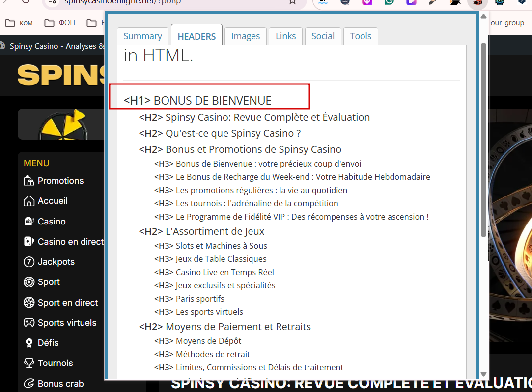Click H3 Paris sportifs row
The width and height of the screenshot is (532, 392).
[189, 299]
